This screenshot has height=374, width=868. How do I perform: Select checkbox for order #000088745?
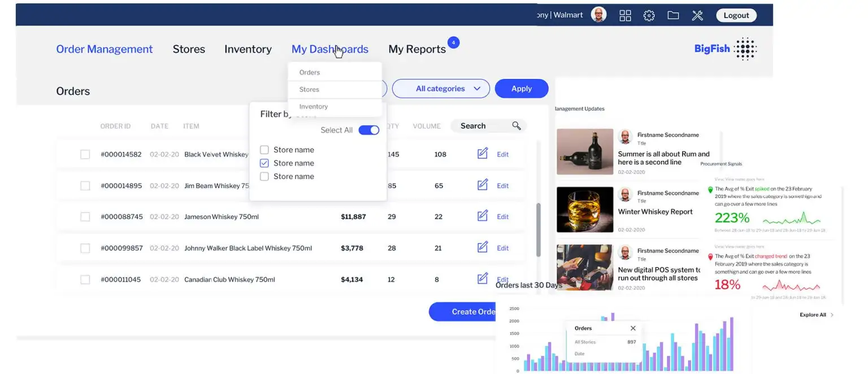tap(85, 217)
